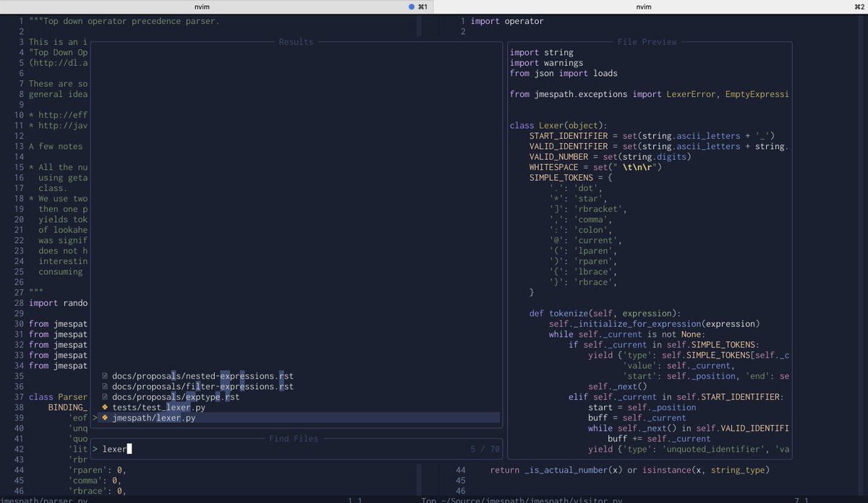Viewport: 868px width, 503px height.
Task: Click the 5 / 70 match counter
Action: 485,449
